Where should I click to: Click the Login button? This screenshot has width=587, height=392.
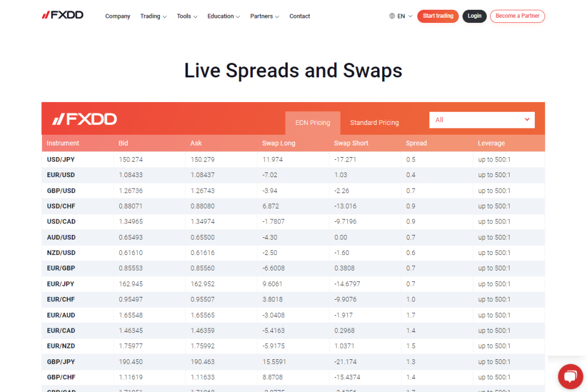click(474, 16)
